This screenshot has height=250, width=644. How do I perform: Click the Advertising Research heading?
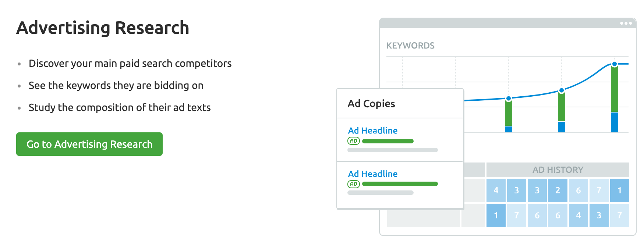pyautogui.click(x=103, y=28)
